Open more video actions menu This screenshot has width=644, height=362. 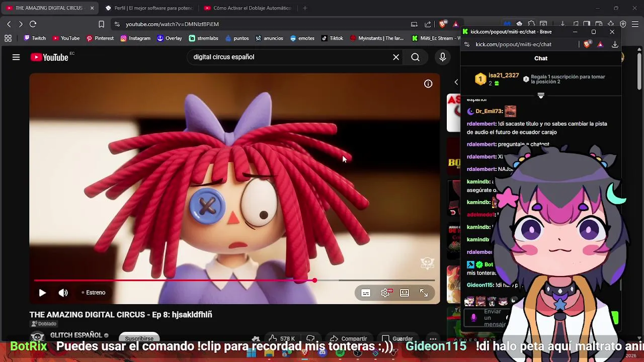click(433, 338)
